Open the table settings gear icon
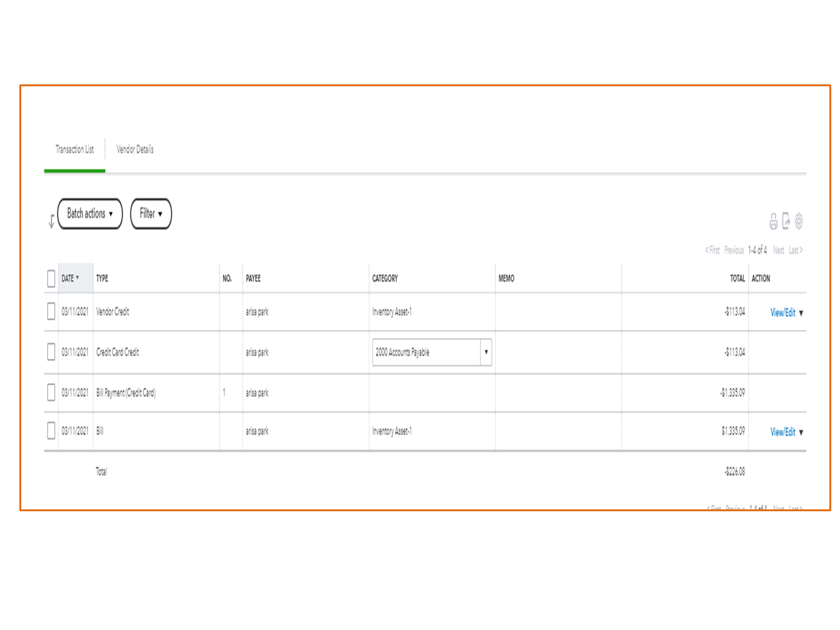 (x=800, y=221)
